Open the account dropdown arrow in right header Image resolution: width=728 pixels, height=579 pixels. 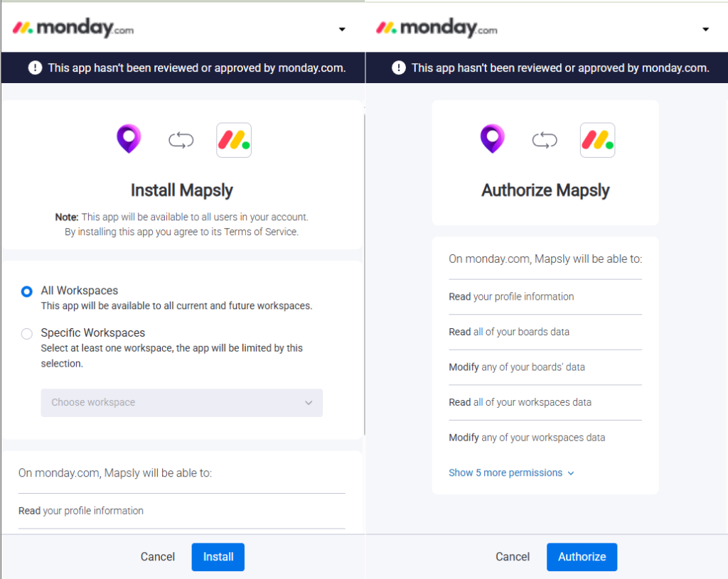tap(706, 29)
